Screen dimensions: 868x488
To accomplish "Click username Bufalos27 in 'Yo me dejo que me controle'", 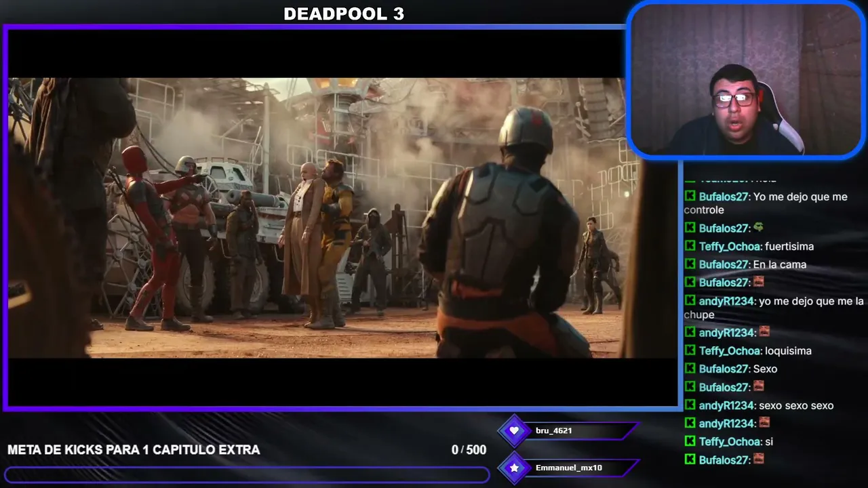I will (x=724, y=197).
